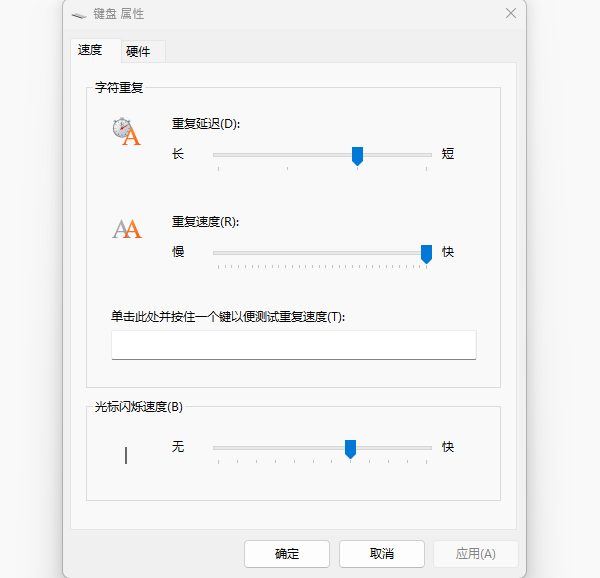The image size is (600, 578).
Task: Click the repeat speed test input box
Action: click(x=294, y=345)
